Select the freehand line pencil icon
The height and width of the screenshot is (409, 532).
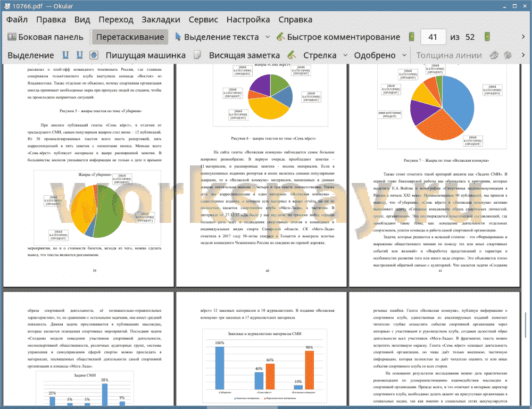pyautogui.click(x=292, y=55)
